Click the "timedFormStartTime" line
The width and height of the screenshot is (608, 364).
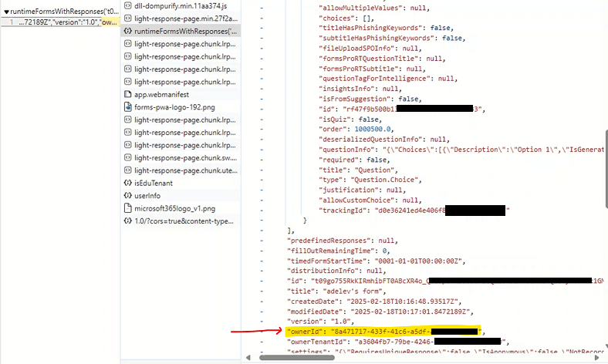pos(376,261)
